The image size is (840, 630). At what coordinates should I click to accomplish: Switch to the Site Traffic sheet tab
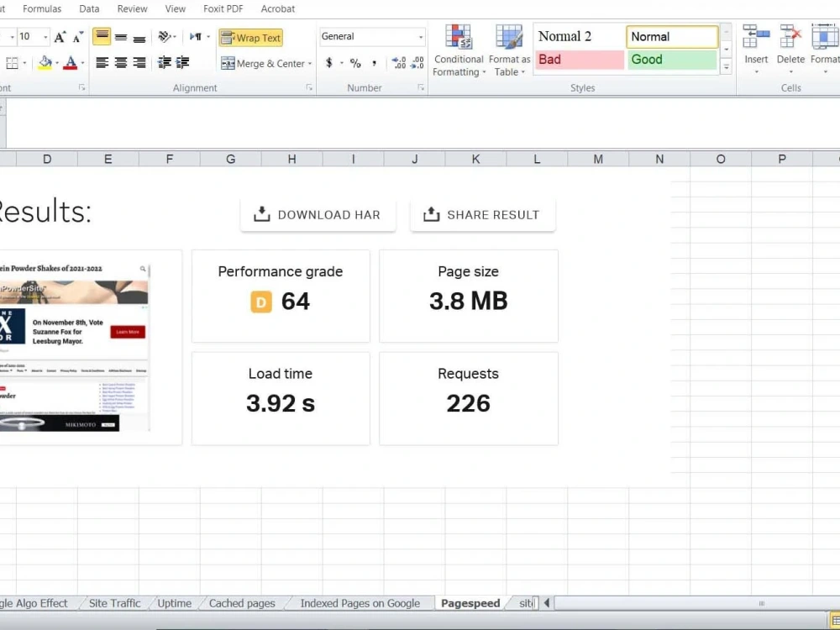[x=114, y=603]
